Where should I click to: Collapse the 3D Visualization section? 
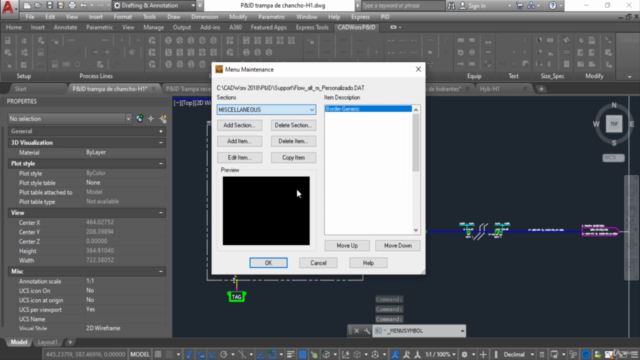161,143
